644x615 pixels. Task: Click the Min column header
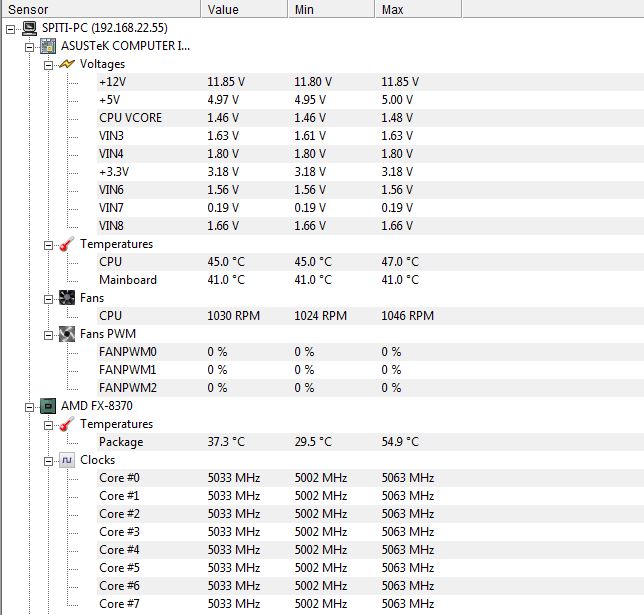[x=331, y=9]
